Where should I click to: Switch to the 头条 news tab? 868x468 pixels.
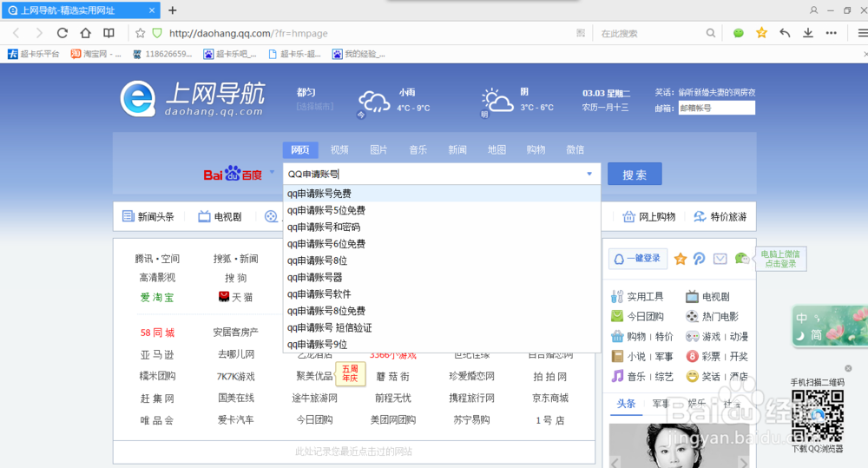(626, 404)
